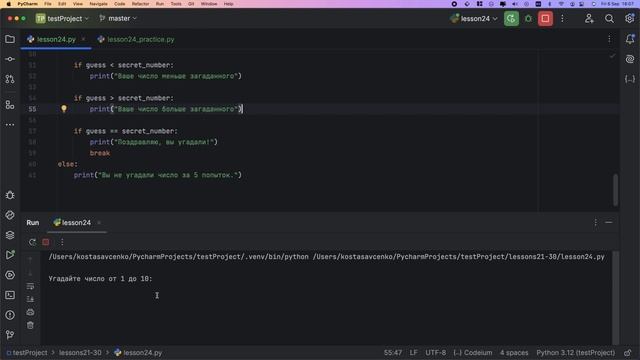Open Run panel toolbar more options

point(62,242)
